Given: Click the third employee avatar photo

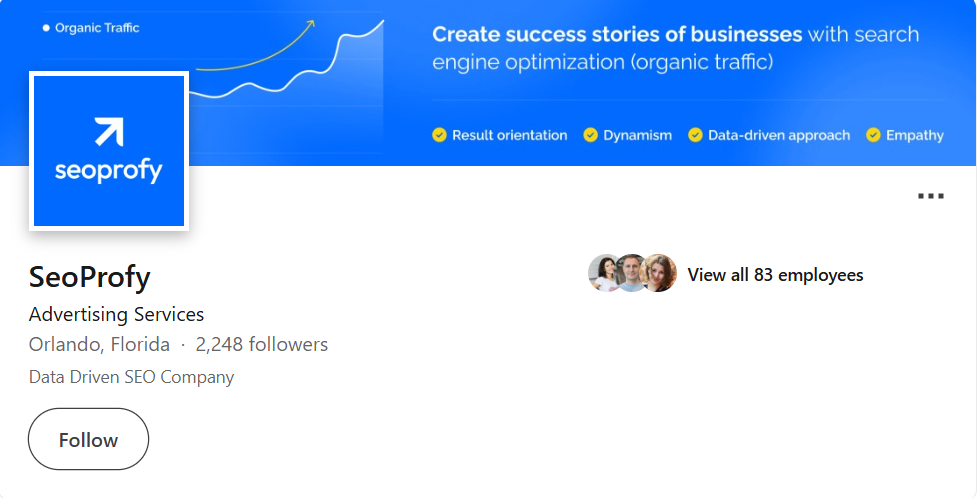Looking at the screenshot, I should click(x=660, y=273).
